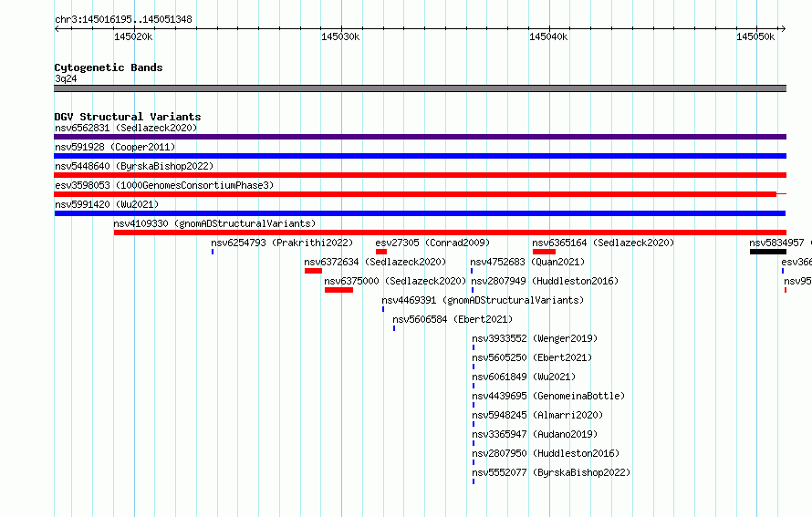
Task: Open variant label nsv4109330 (gnomADStructuralVariants)
Action: 214,223
